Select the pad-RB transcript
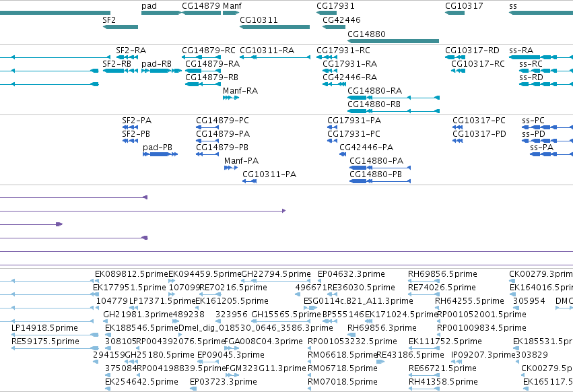 tap(162, 71)
